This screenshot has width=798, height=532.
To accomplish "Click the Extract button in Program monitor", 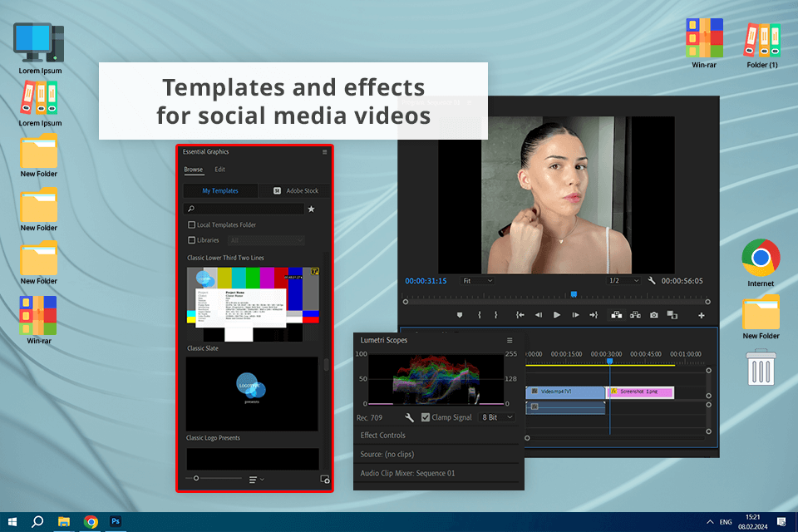I will (x=635, y=315).
